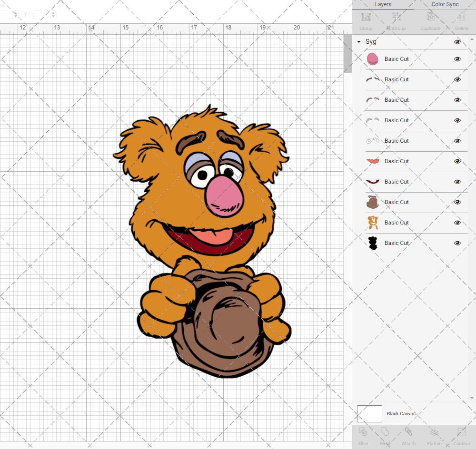This screenshot has height=449, width=476.
Task: Select the white eyes outline layer thumbnail
Action: 373,141
